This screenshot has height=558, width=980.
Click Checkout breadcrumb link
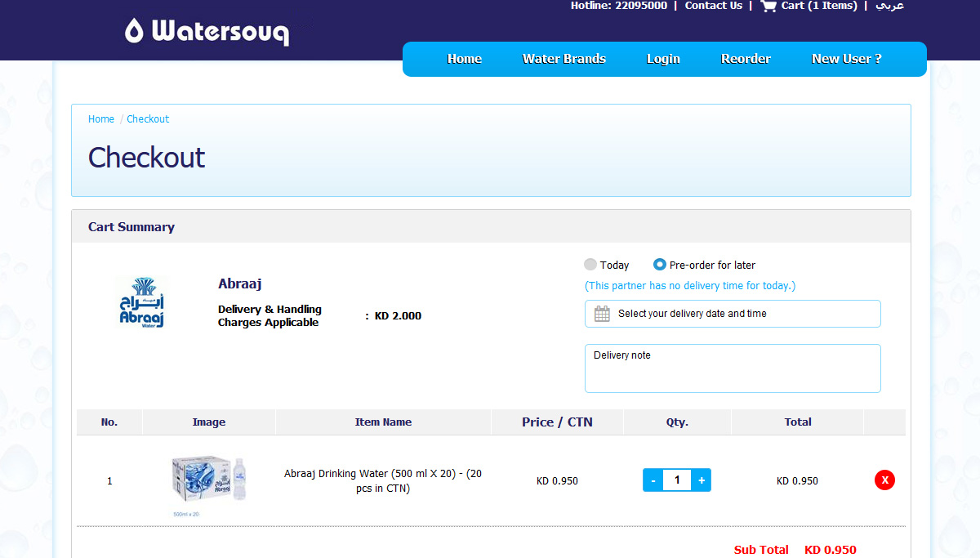[x=148, y=119]
